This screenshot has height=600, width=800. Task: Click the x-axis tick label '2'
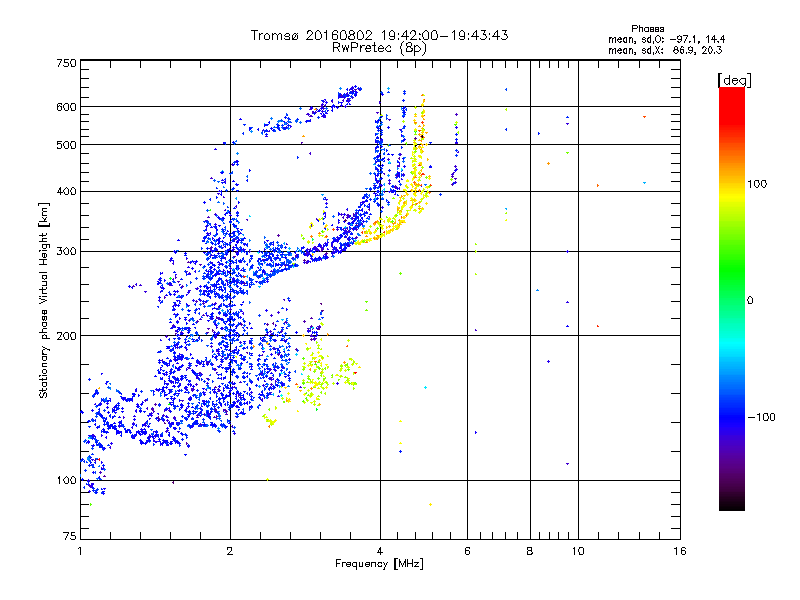[230, 551]
